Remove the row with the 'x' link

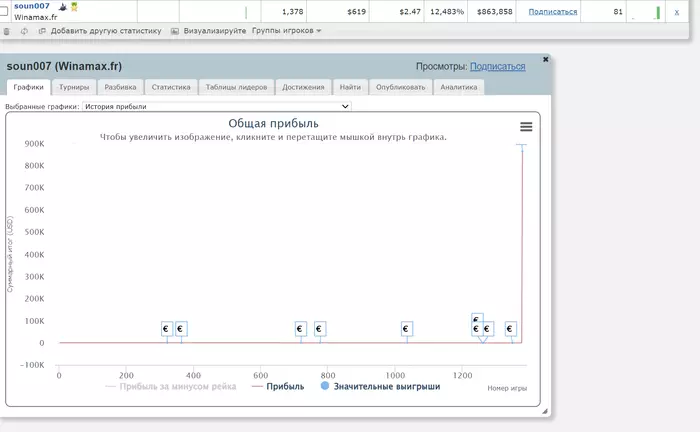tap(677, 12)
